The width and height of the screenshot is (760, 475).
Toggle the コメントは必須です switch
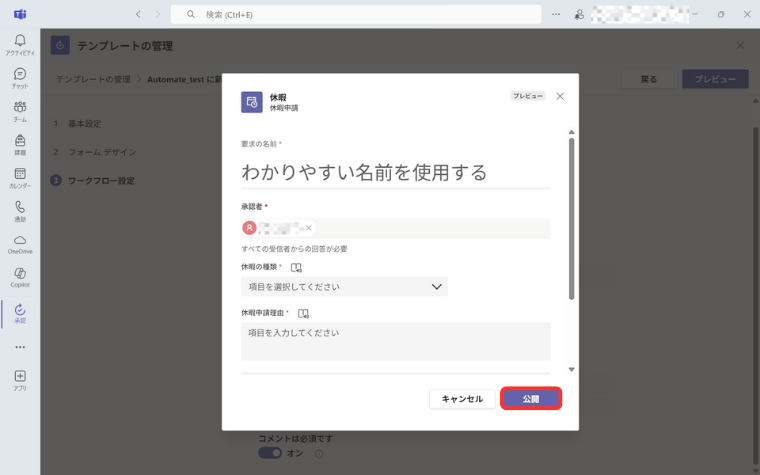269,453
